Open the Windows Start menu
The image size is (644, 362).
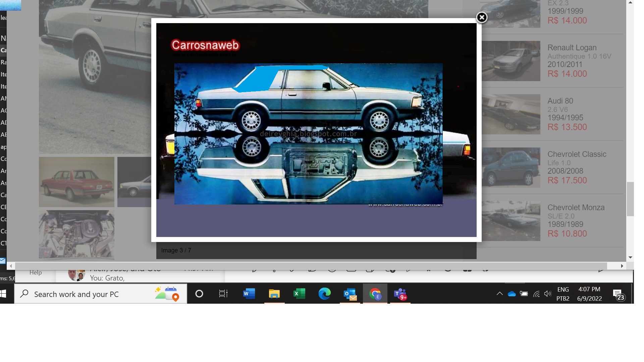click(x=3, y=294)
